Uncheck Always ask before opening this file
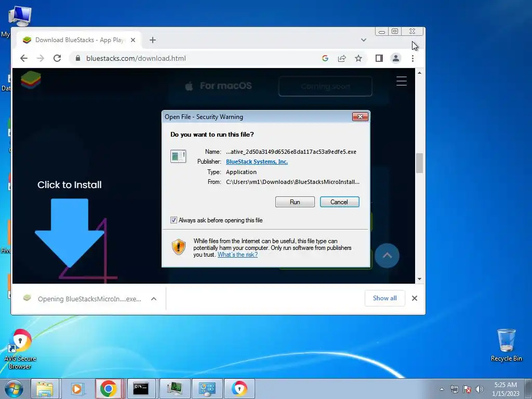532x399 pixels. coord(174,220)
